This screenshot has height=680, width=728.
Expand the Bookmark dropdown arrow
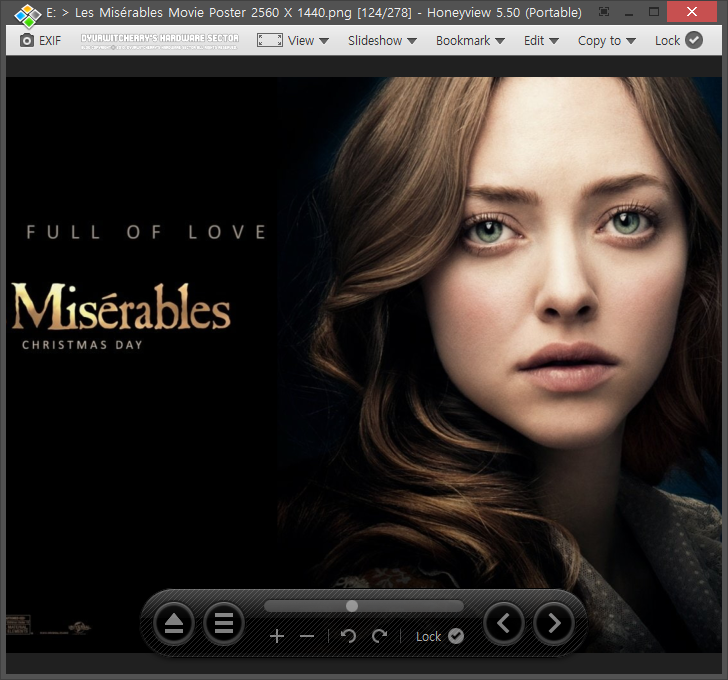[500, 41]
